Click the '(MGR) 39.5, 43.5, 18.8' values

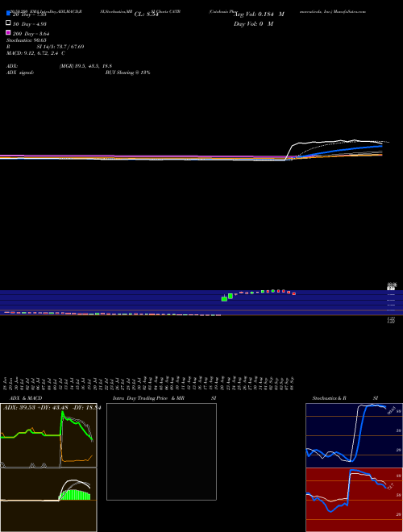coord(85,66)
